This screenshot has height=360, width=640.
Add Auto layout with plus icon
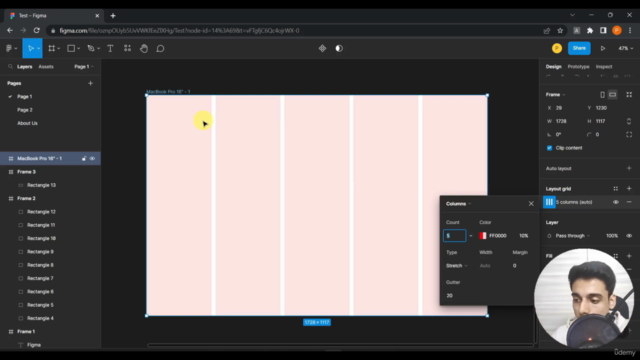[x=629, y=168]
